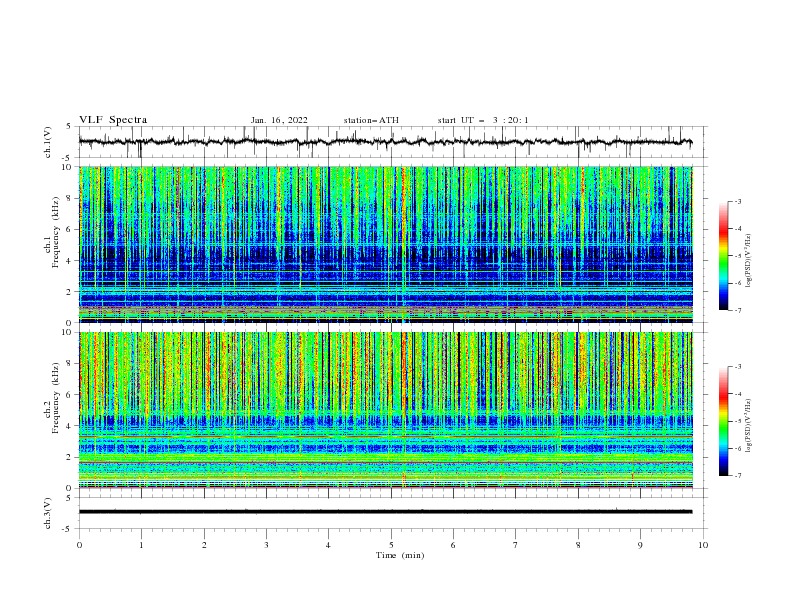
Task: Click the "-5" label on ch.2 colorbar
Action: 738,421
